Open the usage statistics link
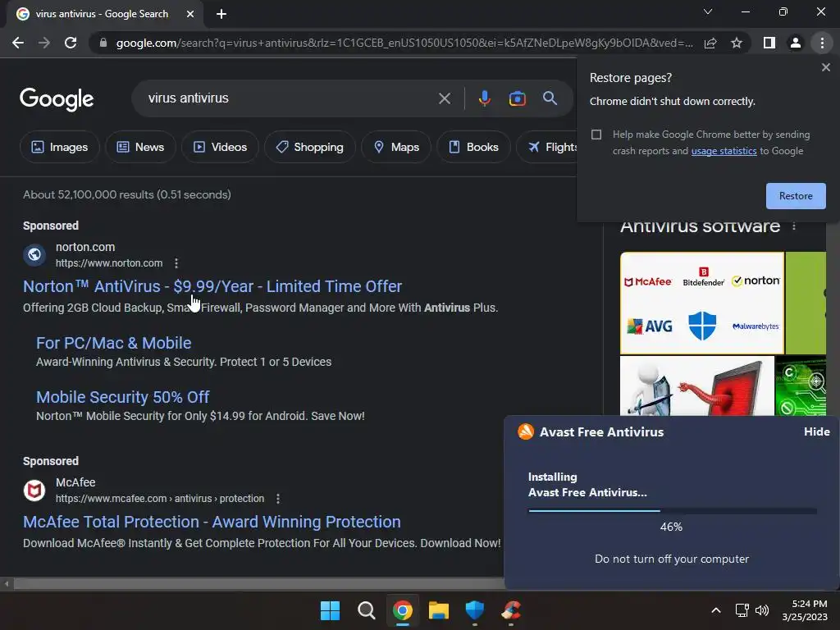This screenshot has height=630, width=840. coord(724,151)
